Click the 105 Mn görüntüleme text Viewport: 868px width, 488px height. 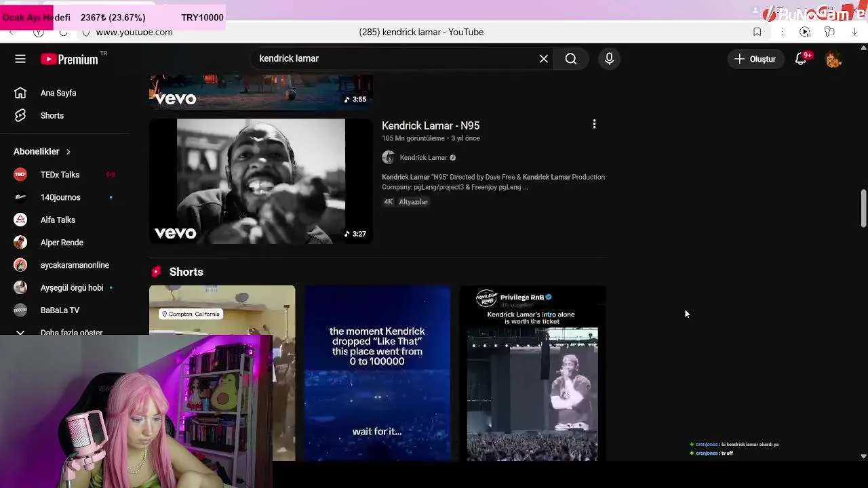[x=413, y=138]
